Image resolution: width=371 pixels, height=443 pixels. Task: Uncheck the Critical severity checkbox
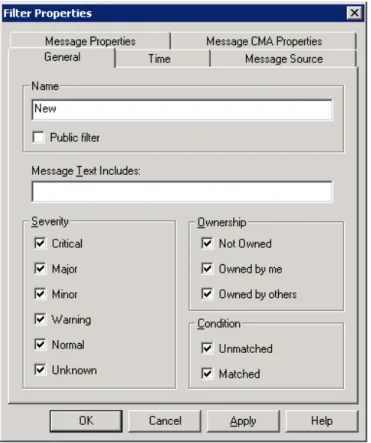pos(40,243)
